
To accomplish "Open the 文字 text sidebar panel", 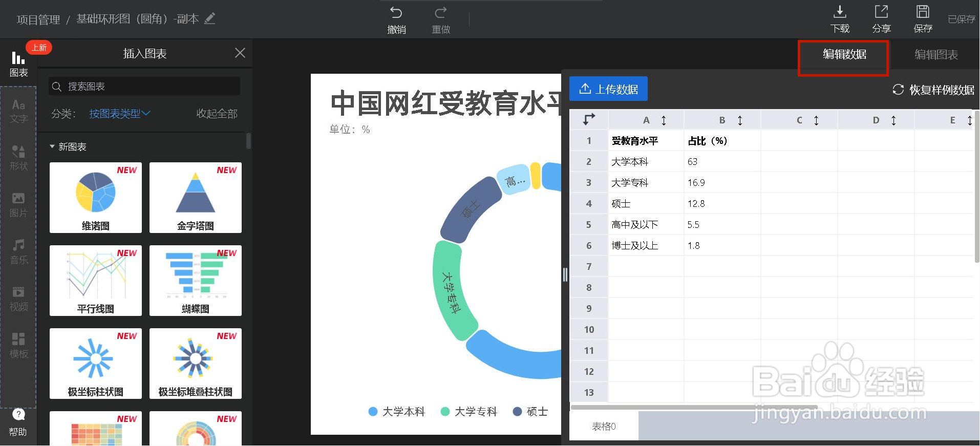I will 18,111.
